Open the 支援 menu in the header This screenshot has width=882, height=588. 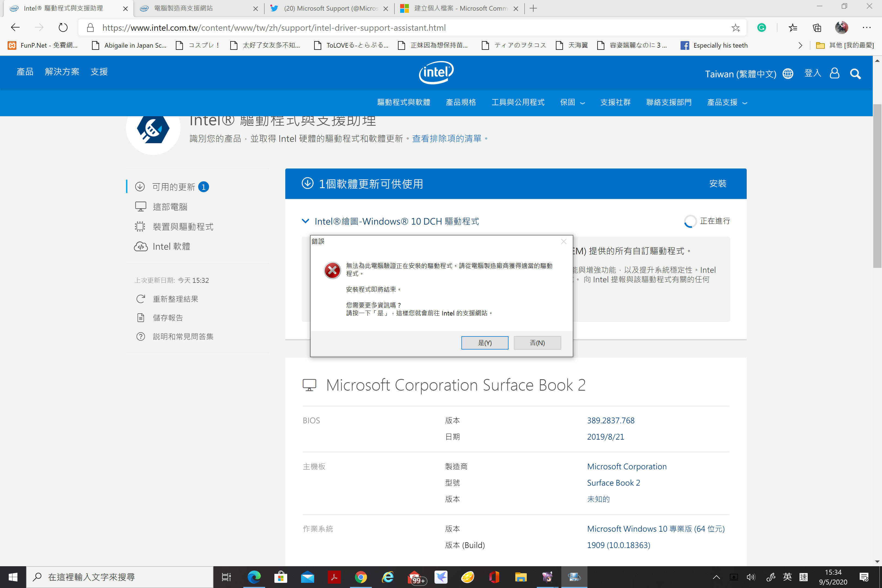(99, 71)
